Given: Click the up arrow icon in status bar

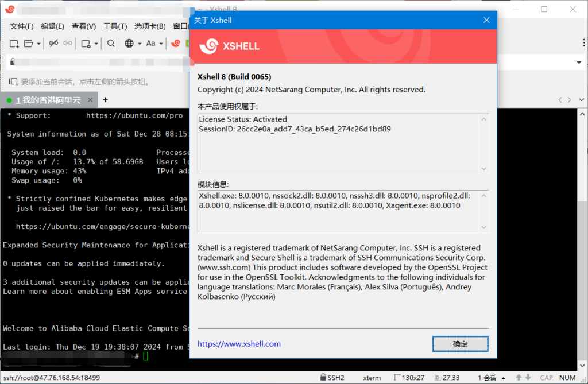Looking at the screenshot, I should (x=519, y=377).
